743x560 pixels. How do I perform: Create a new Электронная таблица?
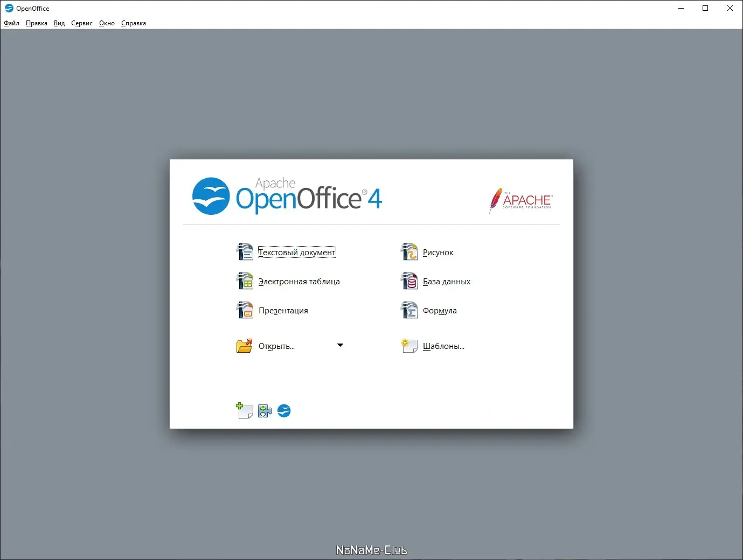pyautogui.click(x=299, y=282)
